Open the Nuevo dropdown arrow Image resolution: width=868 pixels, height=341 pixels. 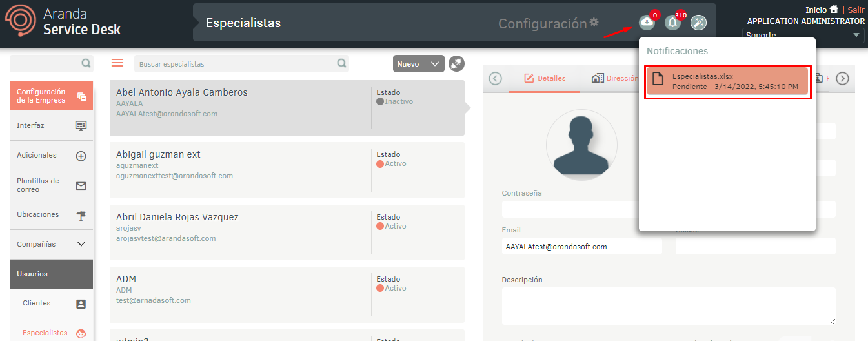pos(435,64)
